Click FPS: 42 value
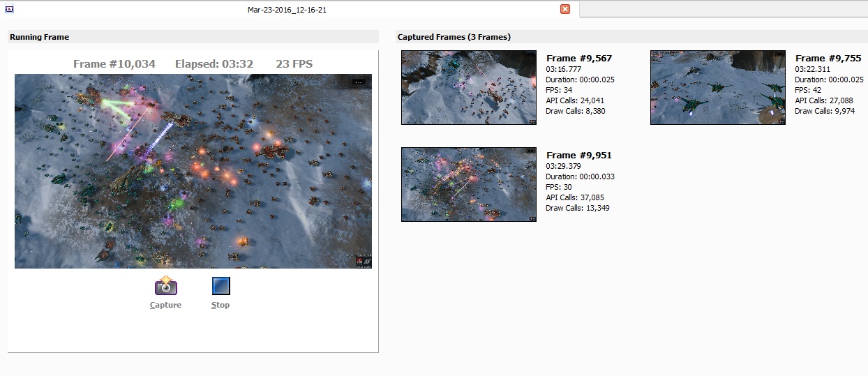 pos(808,90)
